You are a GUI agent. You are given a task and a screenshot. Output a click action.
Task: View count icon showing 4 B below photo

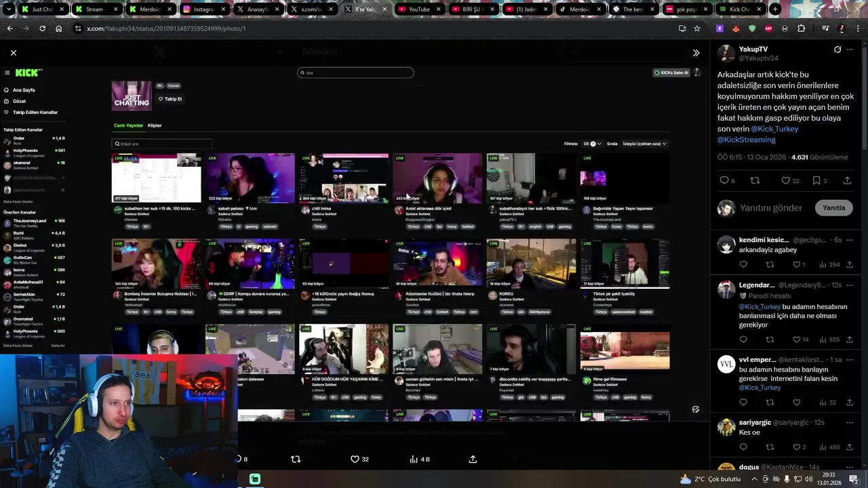coord(420,459)
